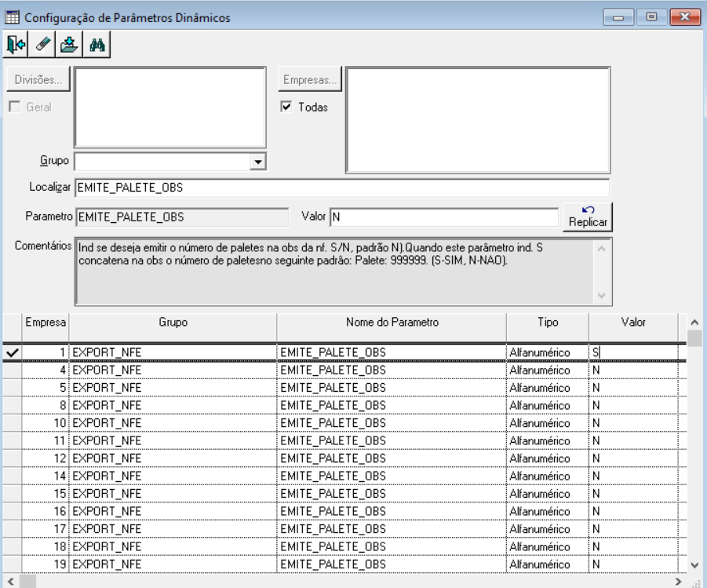Toggle the Geral checkbox
This screenshot has height=588, width=707.
[x=15, y=107]
